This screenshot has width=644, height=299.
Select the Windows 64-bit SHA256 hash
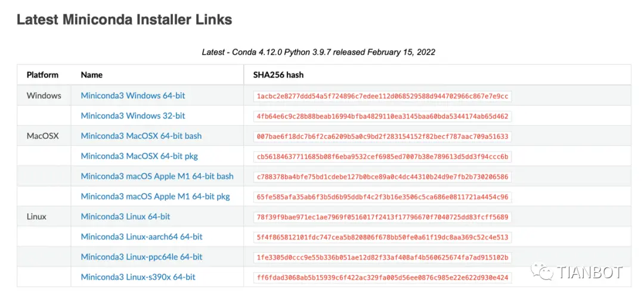click(382, 96)
